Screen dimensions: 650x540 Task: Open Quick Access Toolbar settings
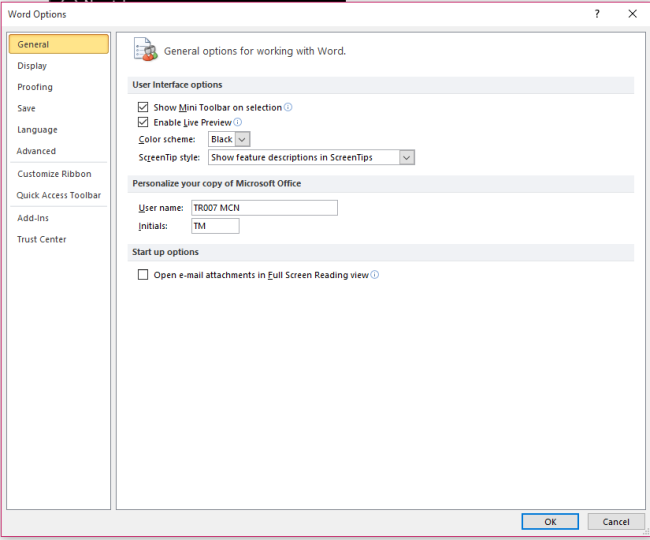pos(58,195)
